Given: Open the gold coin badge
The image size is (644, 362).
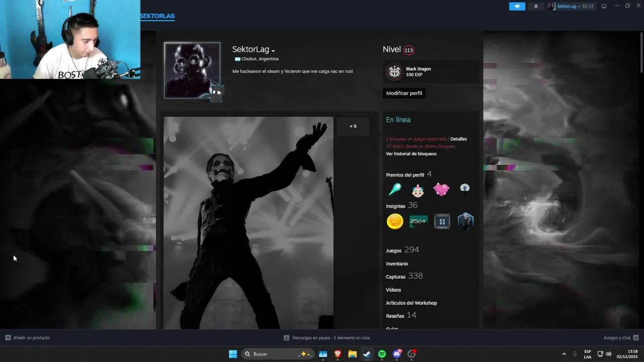Looking at the screenshot, I should point(395,221).
